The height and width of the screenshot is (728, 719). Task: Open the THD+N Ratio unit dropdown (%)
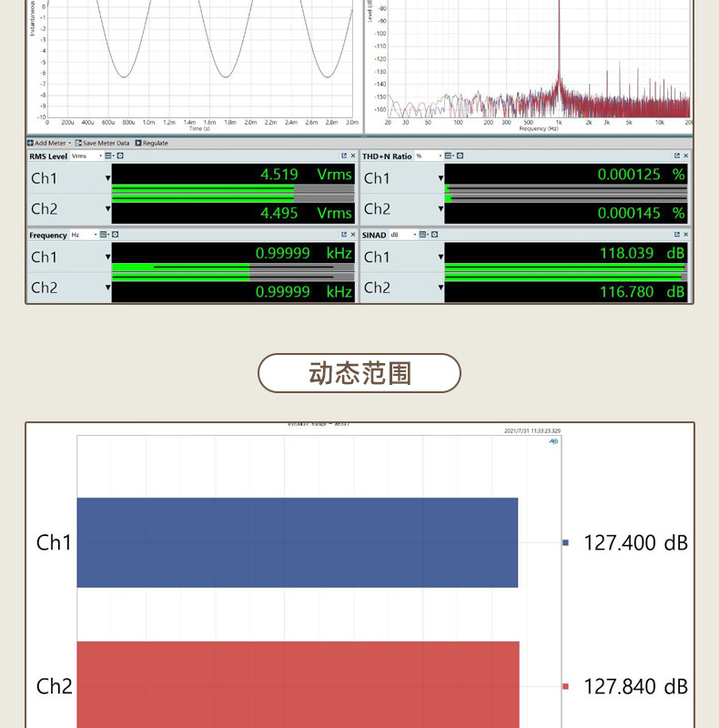pyautogui.click(x=429, y=156)
